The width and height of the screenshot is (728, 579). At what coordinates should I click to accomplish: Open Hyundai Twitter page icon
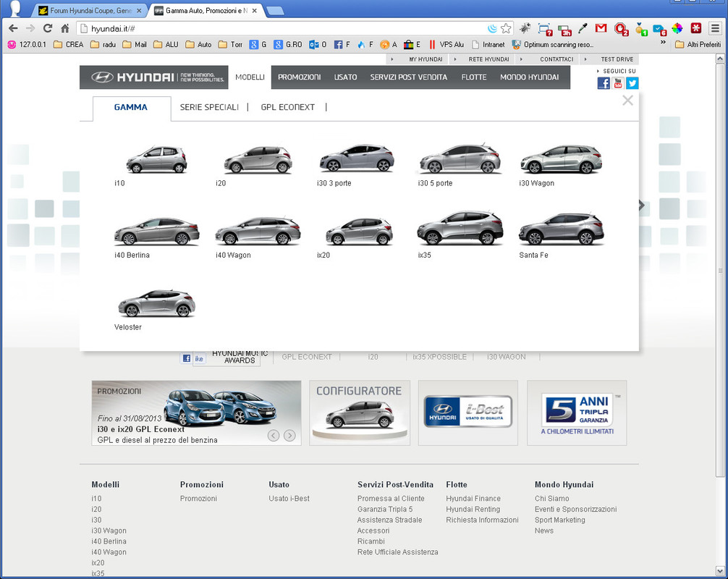[x=632, y=83]
